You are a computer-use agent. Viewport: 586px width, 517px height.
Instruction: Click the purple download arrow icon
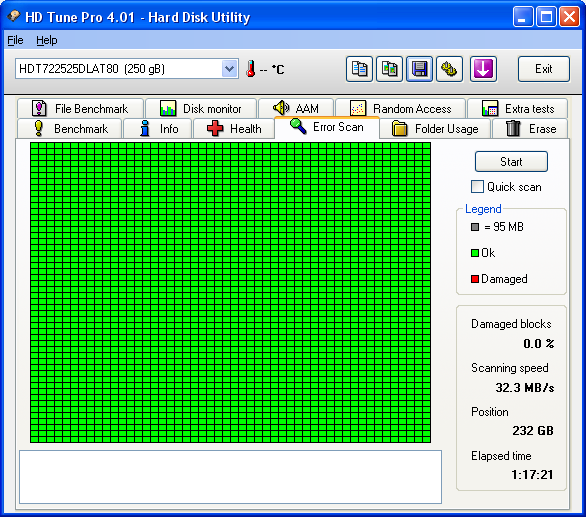tap(483, 69)
